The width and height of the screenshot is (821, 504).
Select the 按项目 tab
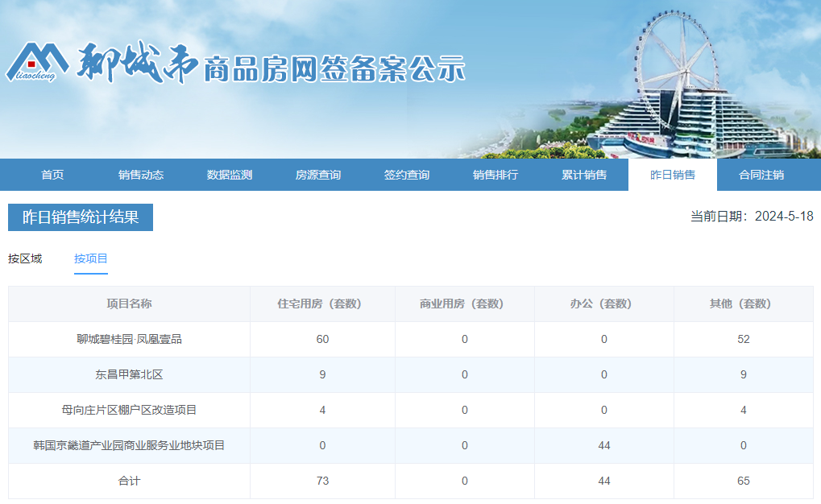(91, 258)
